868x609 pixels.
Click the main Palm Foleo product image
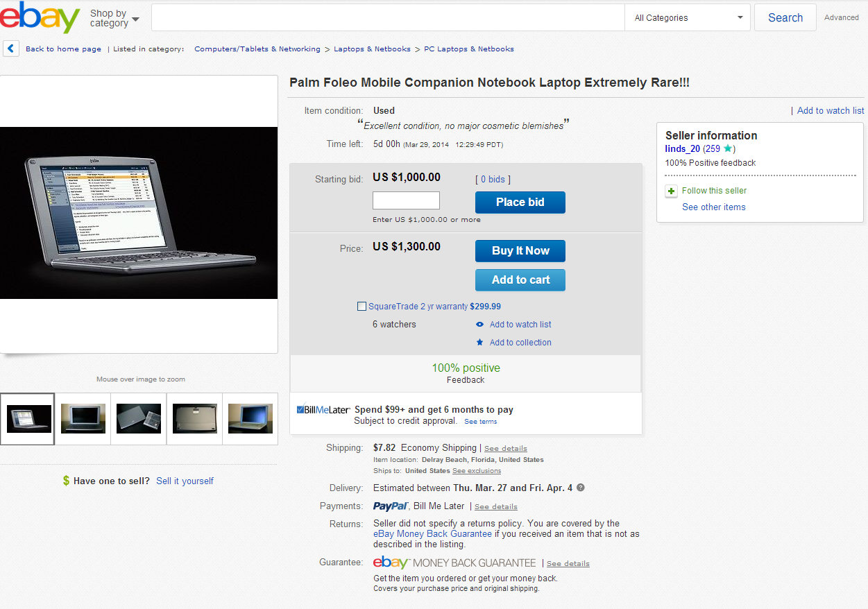[x=139, y=213]
